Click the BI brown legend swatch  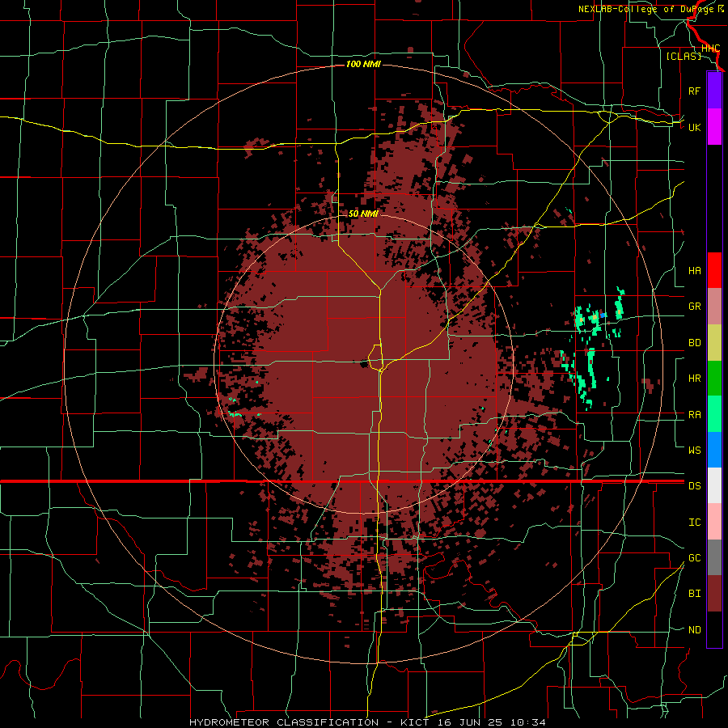pos(714,594)
